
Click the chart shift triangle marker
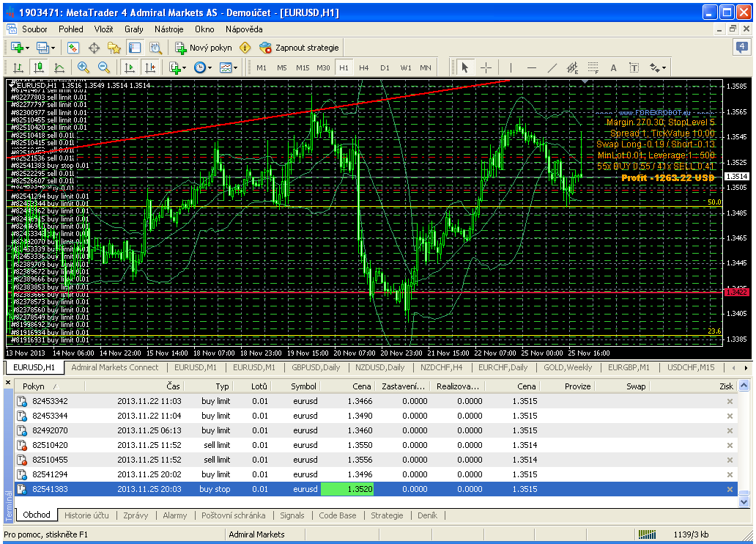[585, 81]
